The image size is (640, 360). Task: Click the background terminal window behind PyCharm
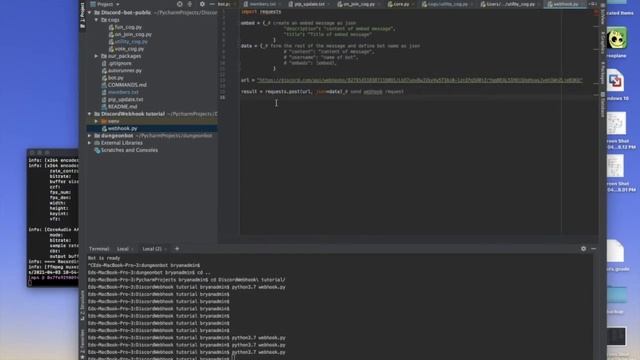click(x=53, y=218)
